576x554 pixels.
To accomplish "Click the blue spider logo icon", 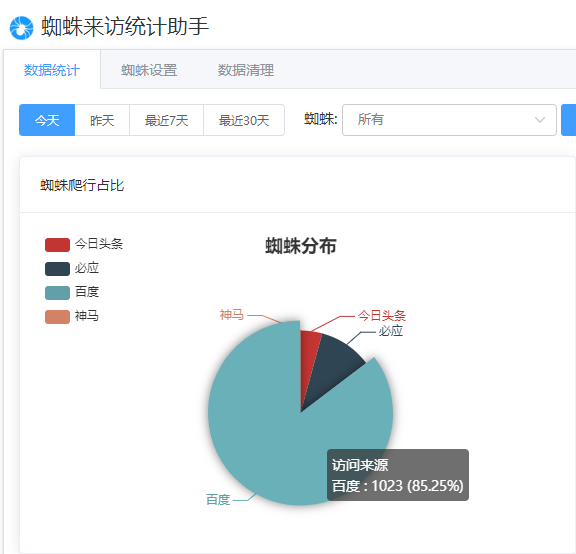I will coord(21,28).
